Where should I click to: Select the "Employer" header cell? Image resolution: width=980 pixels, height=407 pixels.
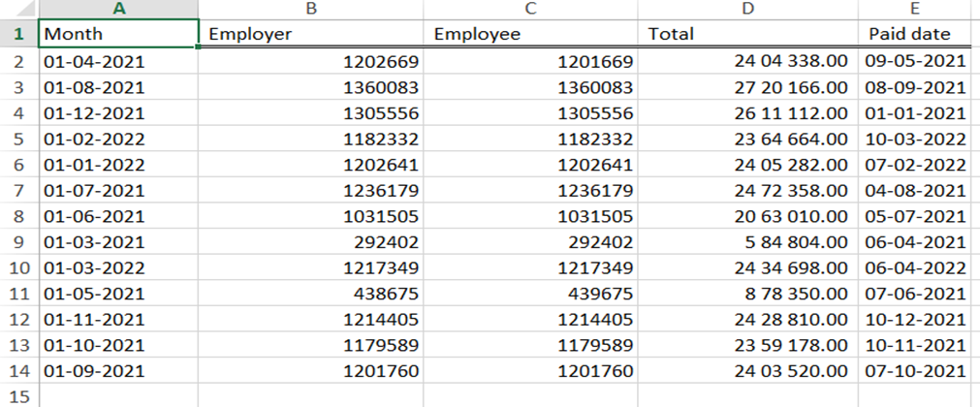tap(311, 34)
